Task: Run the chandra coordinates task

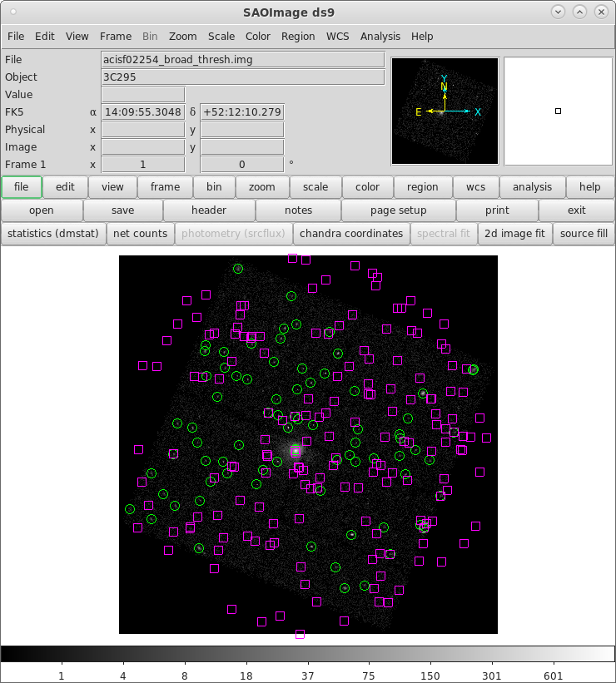Action: [x=351, y=234]
